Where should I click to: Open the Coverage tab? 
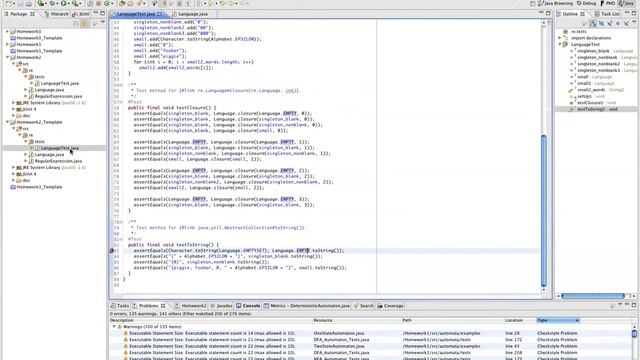click(390, 306)
